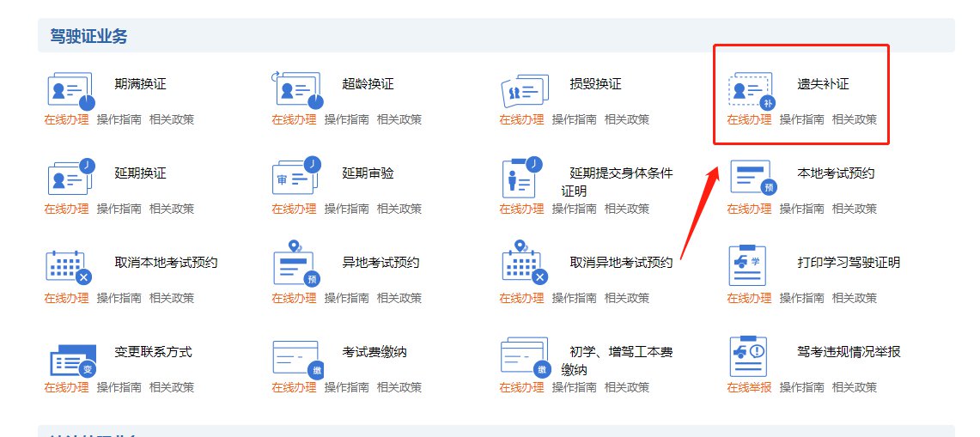Open 相关政策 under 期满换证
The width and height of the screenshot is (980, 437).
(x=171, y=119)
